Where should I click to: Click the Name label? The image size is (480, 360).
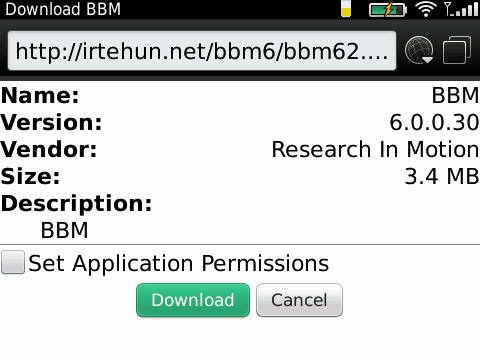point(40,96)
